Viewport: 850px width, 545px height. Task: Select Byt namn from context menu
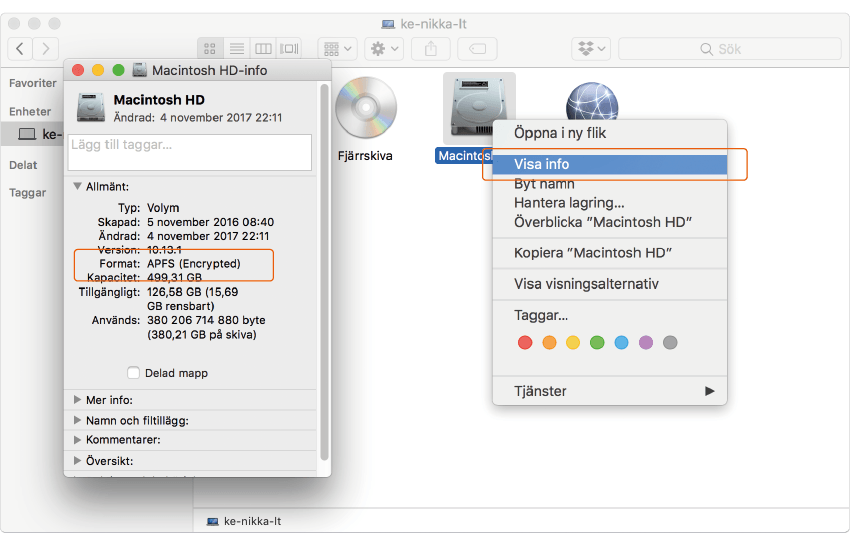point(543,184)
